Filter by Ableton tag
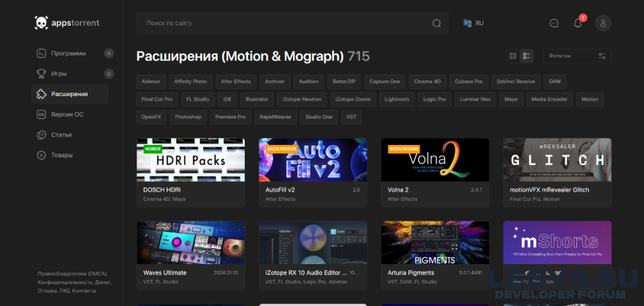Viewport: 644px width, 306px height. 151,82
